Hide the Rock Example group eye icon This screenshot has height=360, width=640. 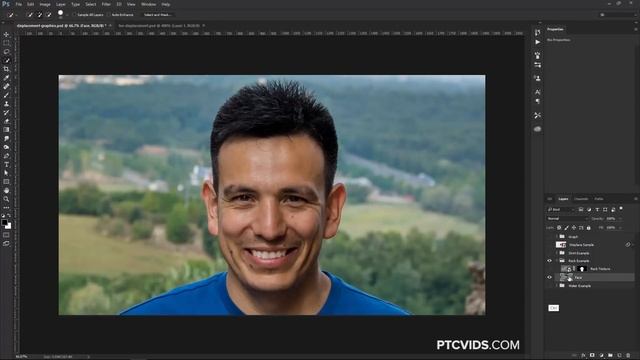549,261
